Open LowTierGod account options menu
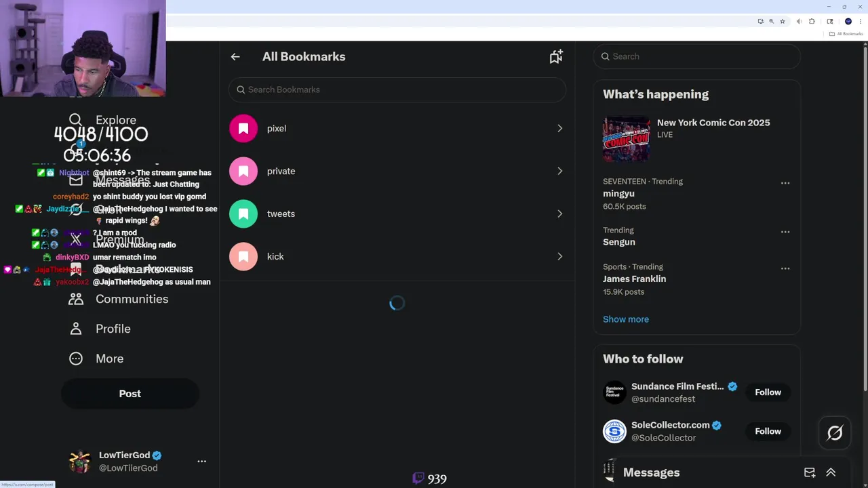The width and height of the screenshot is (868, 488). (x=201, y=461)
